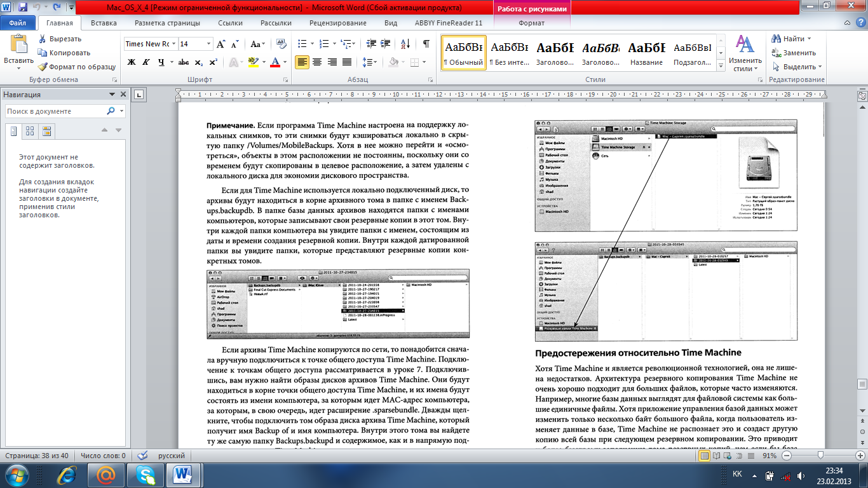Image resolution: width=868 pixels, height=488 pixels.
Task: Activate the Format Painter (Формат по образцу)
Action: pos(76,67)
